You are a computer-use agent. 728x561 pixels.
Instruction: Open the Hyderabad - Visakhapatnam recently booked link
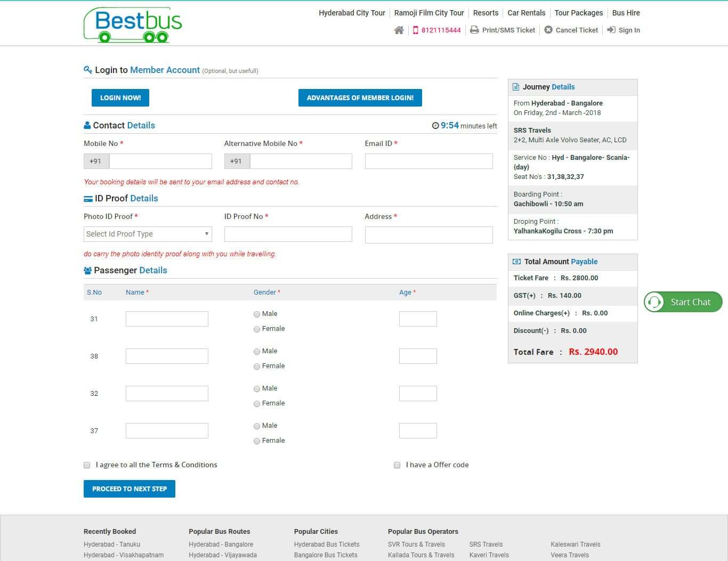[x=124, y=555]
